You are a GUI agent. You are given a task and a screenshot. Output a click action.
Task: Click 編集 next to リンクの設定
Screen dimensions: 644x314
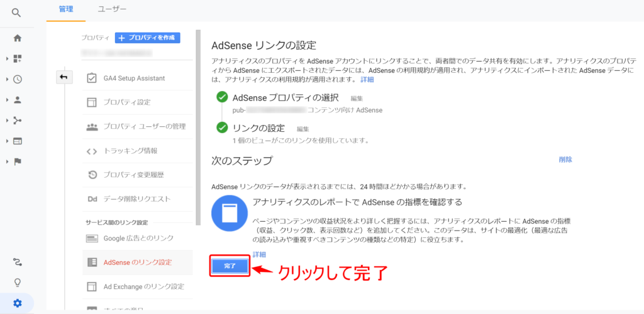click(x=303, y=129)
